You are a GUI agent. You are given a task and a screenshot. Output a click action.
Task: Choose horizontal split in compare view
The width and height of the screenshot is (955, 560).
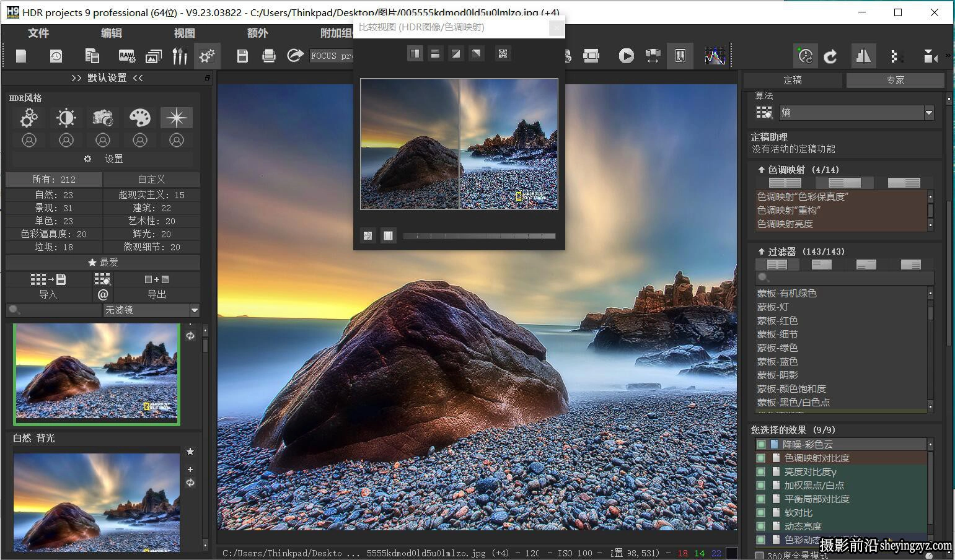tap(435, 54)
